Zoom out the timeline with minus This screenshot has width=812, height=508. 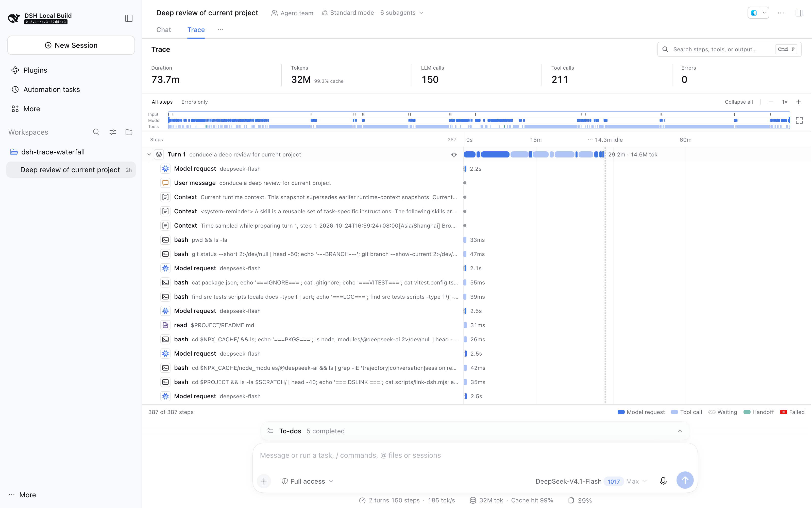pyautogui.click(x=771, y=102)
